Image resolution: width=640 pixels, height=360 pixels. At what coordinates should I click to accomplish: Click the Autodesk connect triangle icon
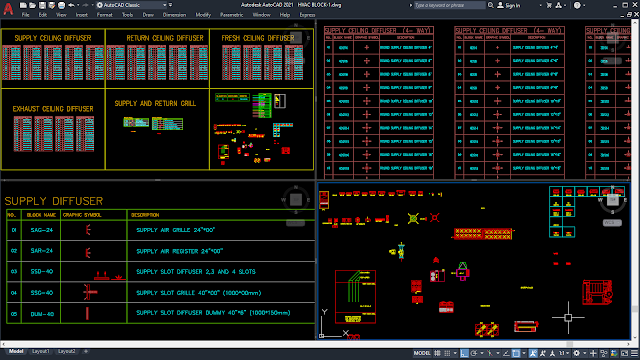click(x=559, y=5)
